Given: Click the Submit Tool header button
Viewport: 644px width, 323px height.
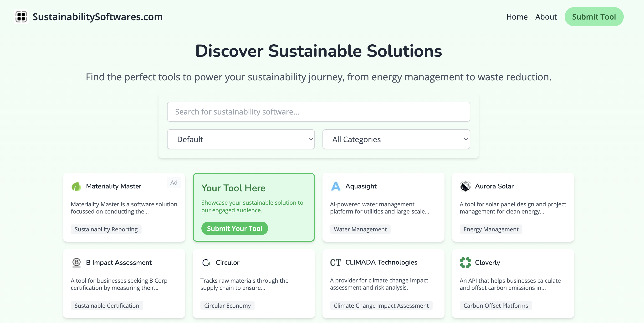Looking at the screenshot, I should click(594, 17).
